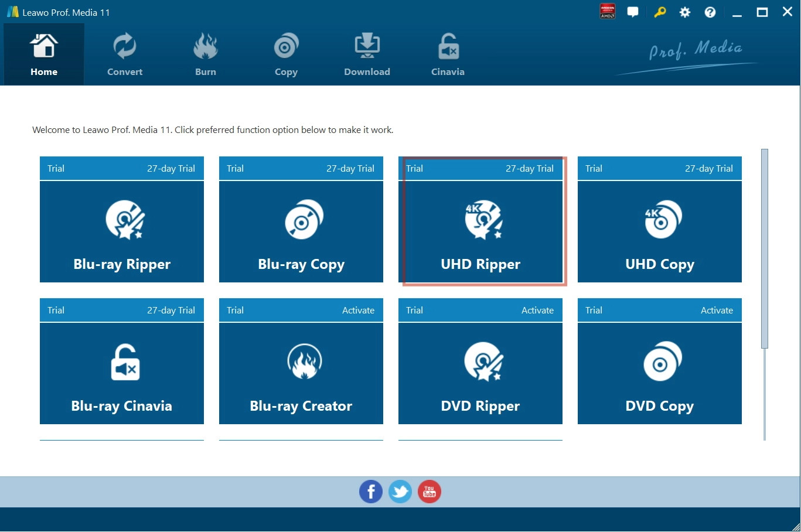Image resolution: width=801 pixels, height=532 pixels.
Task: Open the UHD Ripper tool
Action: pyautogui.click(x=480, y=231)
